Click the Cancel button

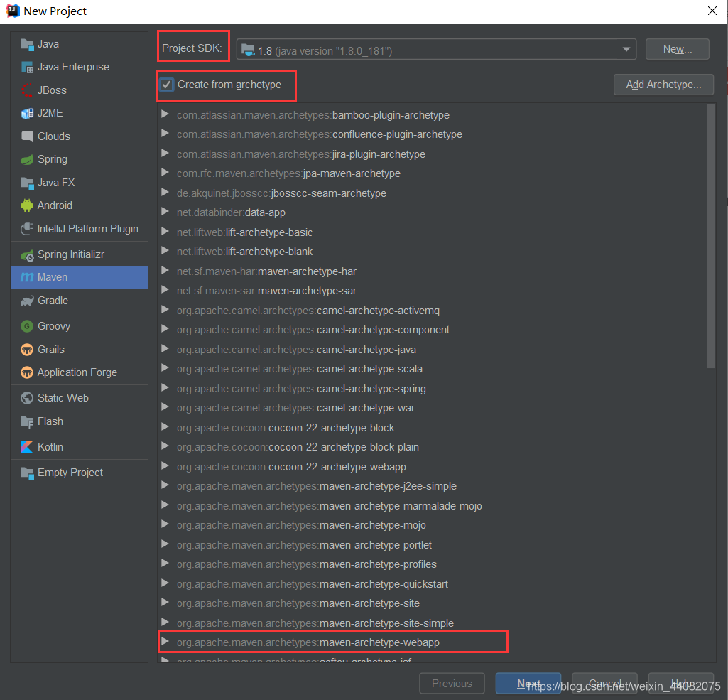604,683
